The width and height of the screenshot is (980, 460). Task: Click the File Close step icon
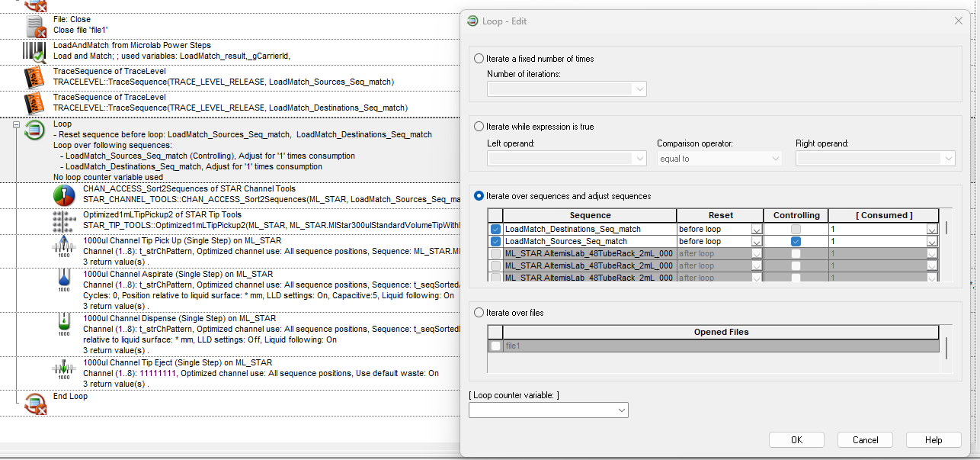click(36, 27)
